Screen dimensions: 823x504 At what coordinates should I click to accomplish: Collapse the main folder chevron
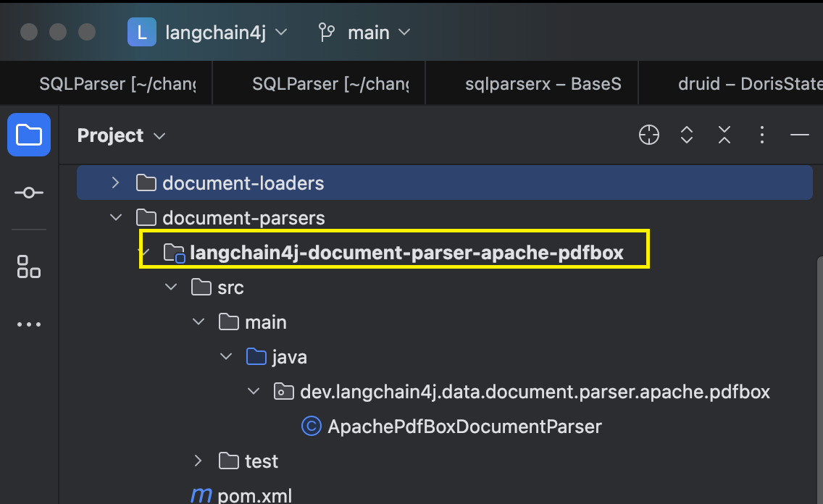tap(199, 322)
